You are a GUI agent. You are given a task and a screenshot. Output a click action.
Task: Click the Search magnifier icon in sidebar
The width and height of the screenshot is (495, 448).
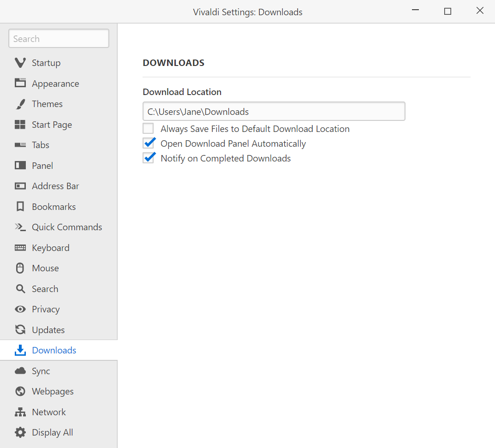point(20,288)
